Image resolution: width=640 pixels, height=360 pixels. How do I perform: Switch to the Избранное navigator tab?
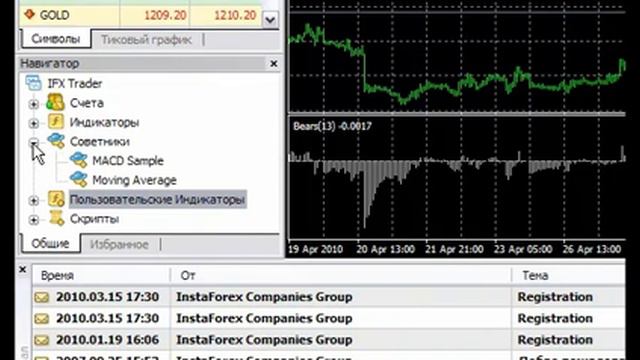coord(119,244)
